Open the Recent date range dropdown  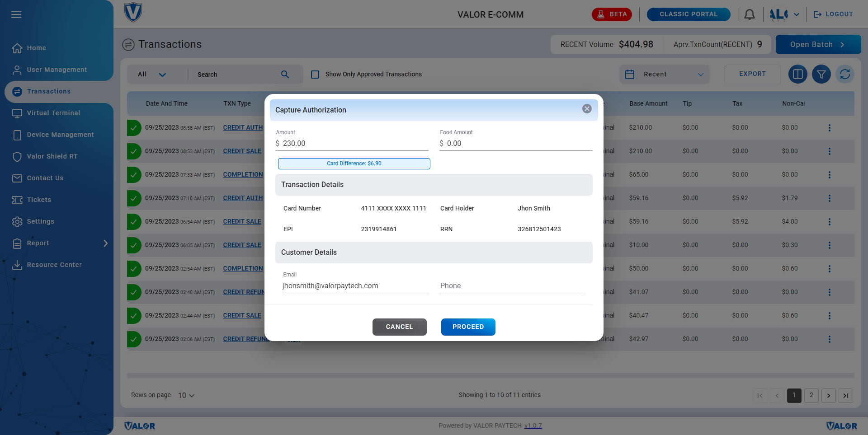click(664, 74)
